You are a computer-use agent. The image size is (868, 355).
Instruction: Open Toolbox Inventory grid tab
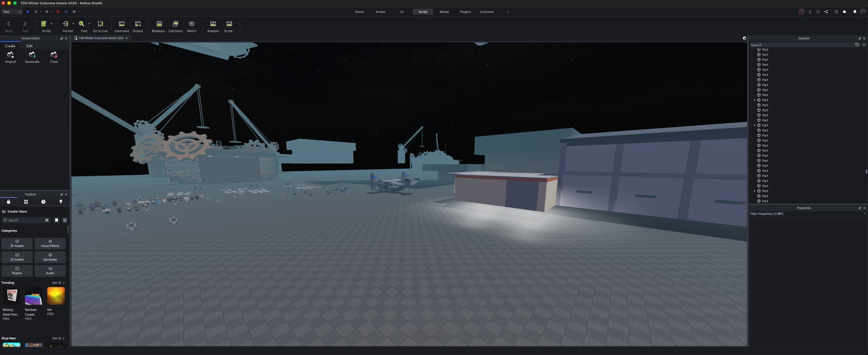(x=26, y=202)
